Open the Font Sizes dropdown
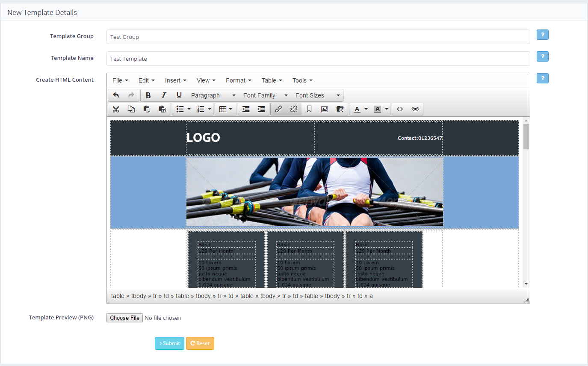 pyautogui.click(x=317, y=95)
